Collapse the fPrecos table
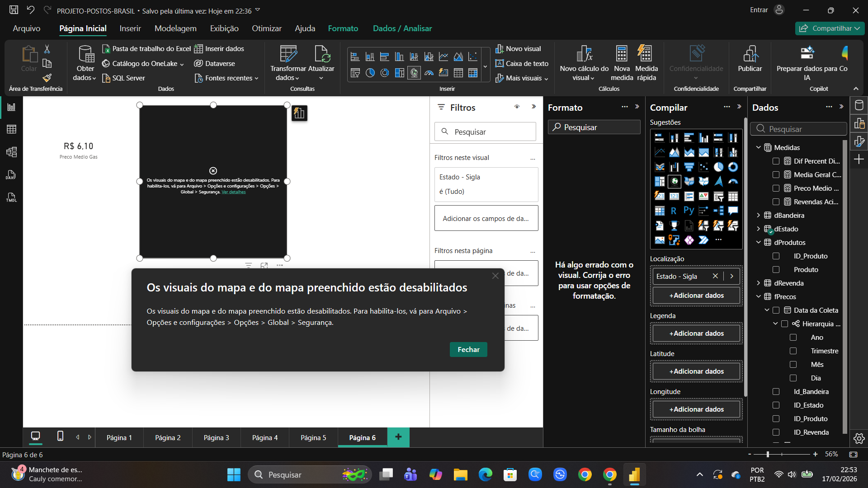 coord(758,297)
